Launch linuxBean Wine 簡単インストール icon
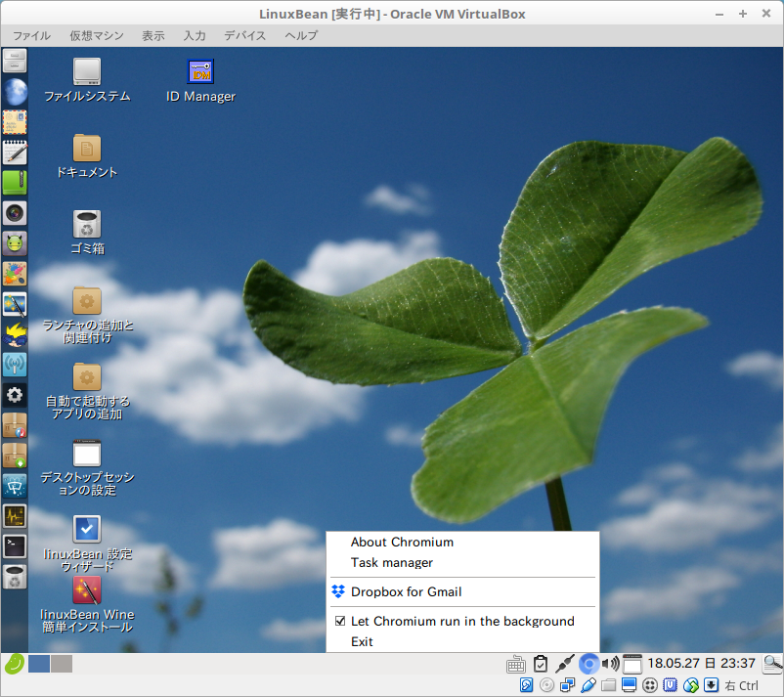 coord(87,604)
